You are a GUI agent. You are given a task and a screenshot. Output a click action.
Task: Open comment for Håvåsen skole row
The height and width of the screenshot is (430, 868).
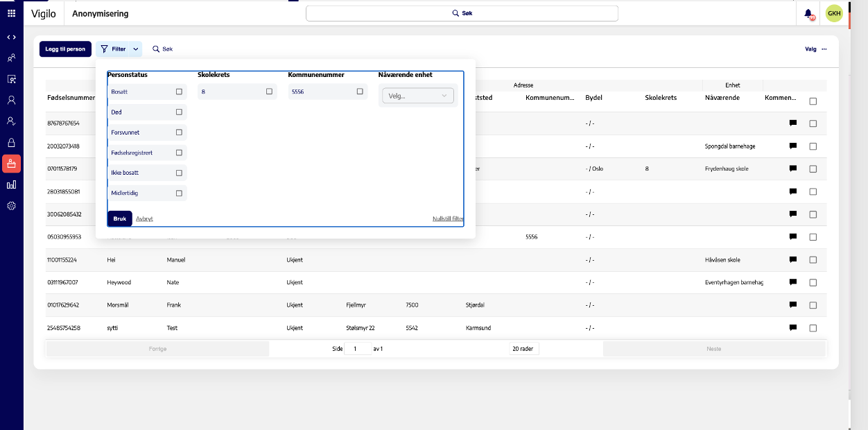click(x=792, y=260)
